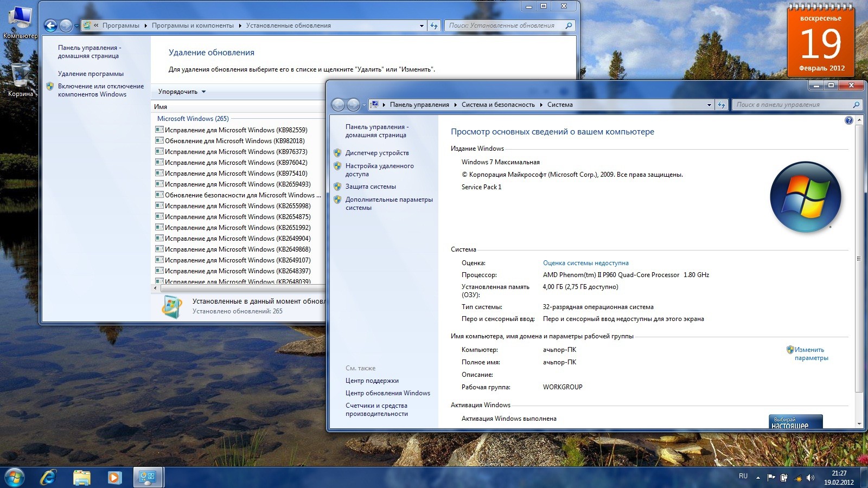This screenshot has width=868, height=488.
Task: Go forward in the System window
Action: [x=353, y=105]
